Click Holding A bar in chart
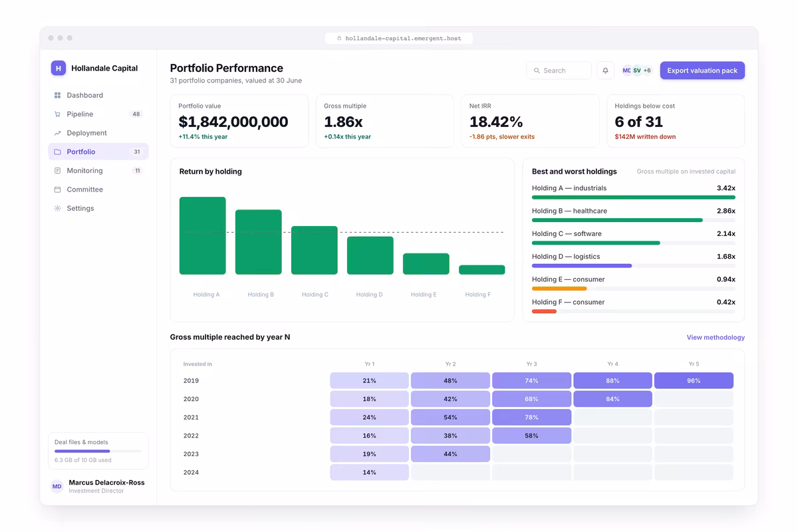 click(x=203, y=235)
